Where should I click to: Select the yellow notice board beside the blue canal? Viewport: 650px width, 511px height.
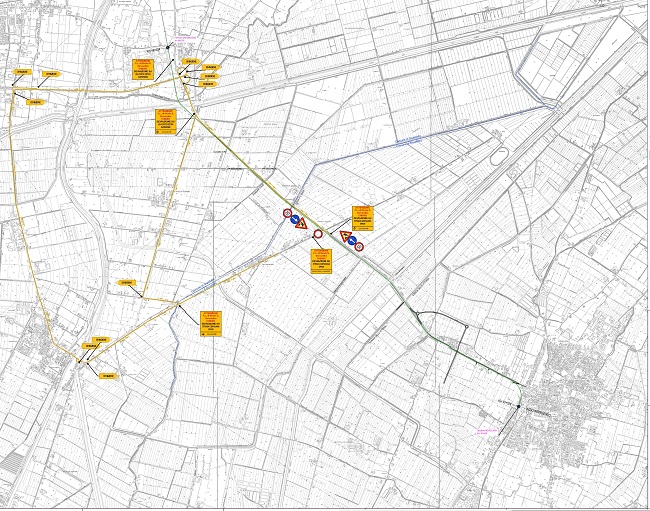211,323
